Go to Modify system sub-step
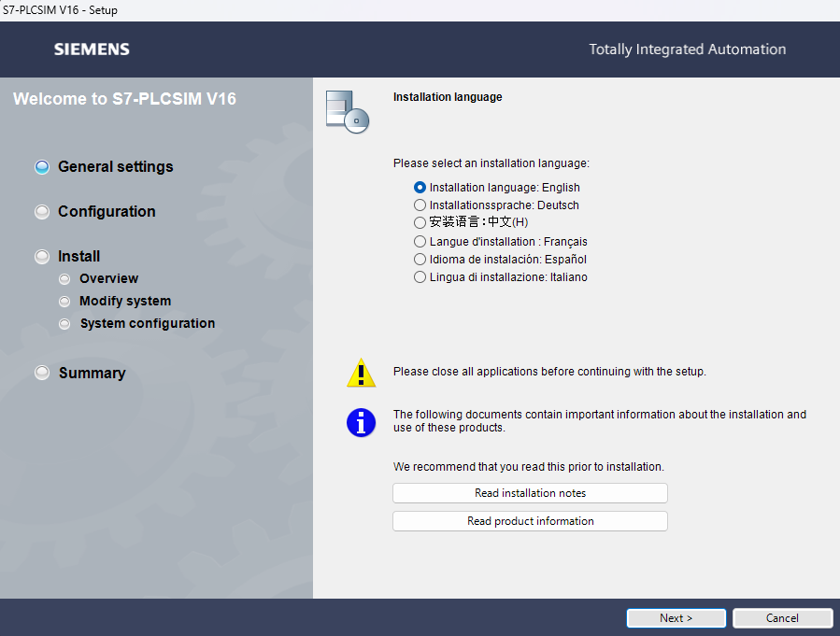Screen dimensions: 840x636 click(x=125, y=301)
